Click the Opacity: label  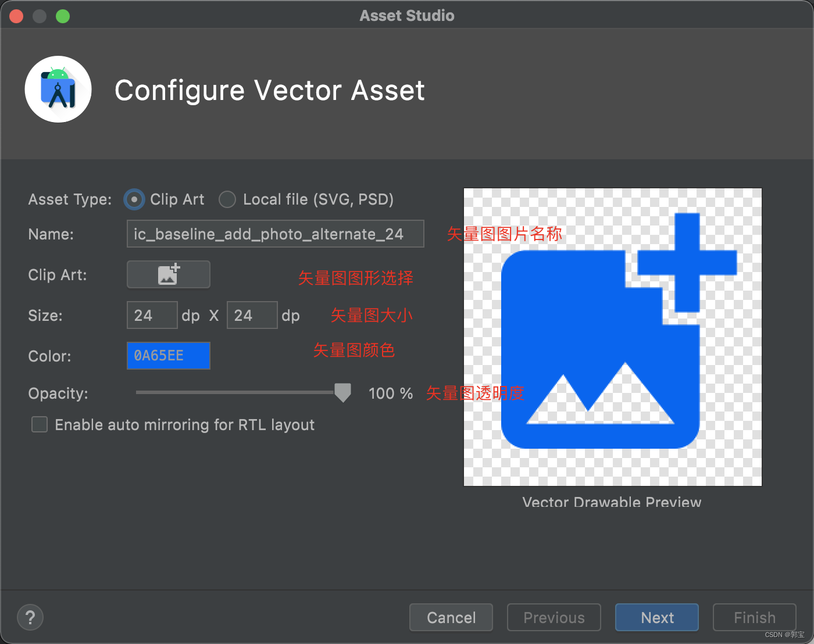(58, 393)
